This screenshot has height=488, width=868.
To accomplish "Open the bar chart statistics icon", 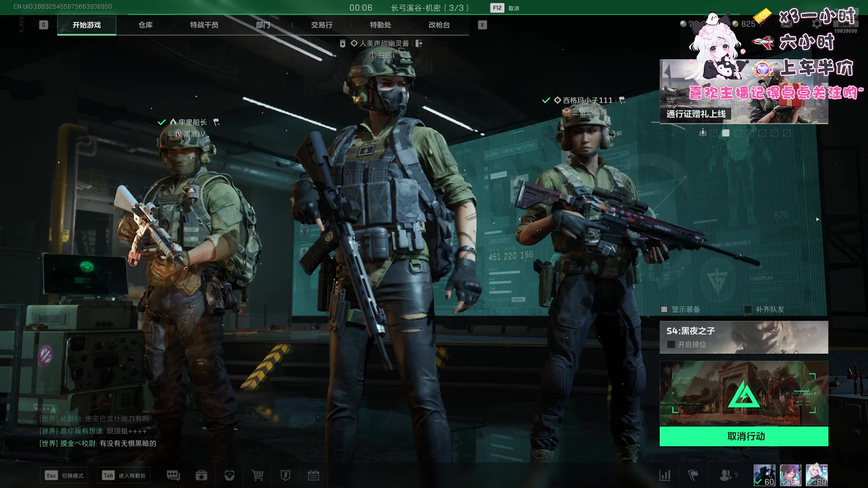I will pos(665,475).
